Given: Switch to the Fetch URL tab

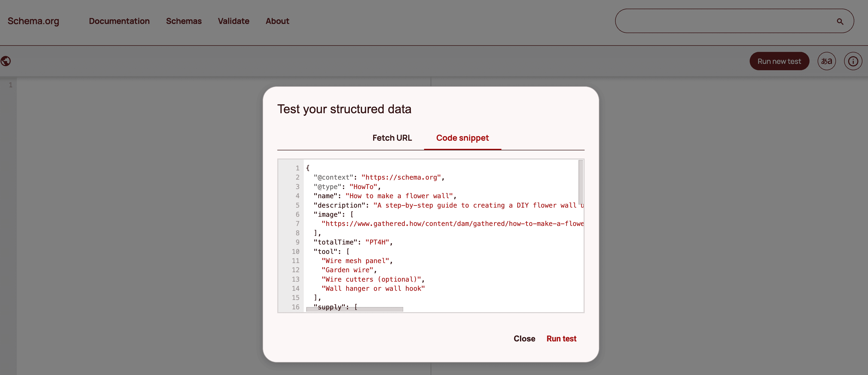Looking at the screenshot, I should [x=392, y=138].
